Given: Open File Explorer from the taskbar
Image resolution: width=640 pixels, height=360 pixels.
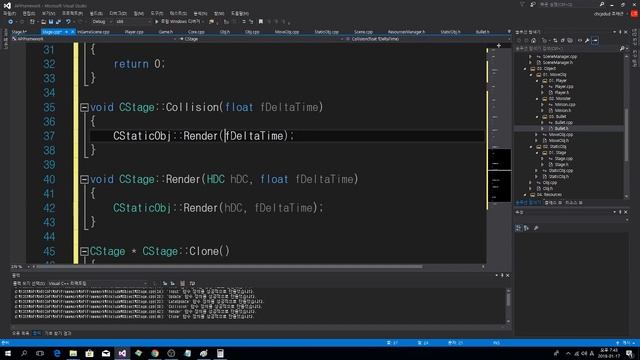Looking at the screenshot, I should pyautogui.click(x=73, y=353).
